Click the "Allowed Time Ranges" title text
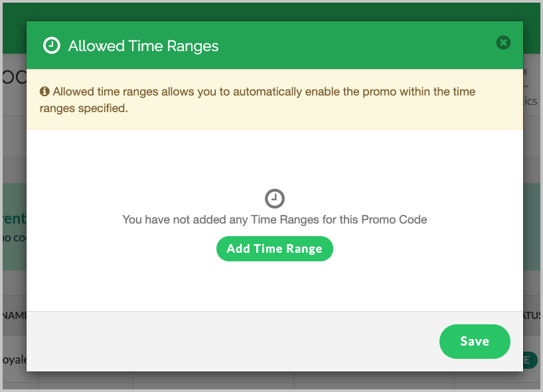Screen dimensions: 543x392 coord(143,46)
